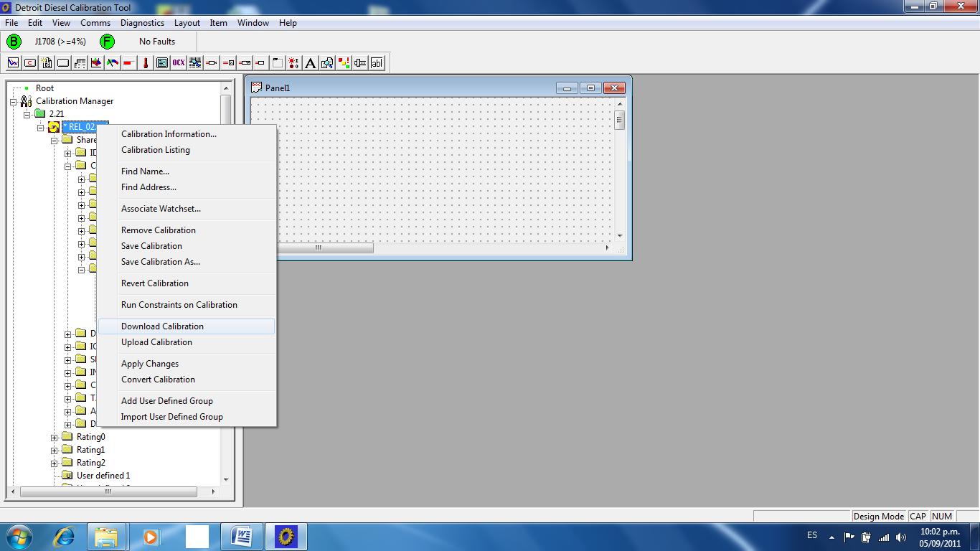The width and height of the screenshot is (980, 551).
Task: Select Import User Defined Group
Action: point(187,417)
